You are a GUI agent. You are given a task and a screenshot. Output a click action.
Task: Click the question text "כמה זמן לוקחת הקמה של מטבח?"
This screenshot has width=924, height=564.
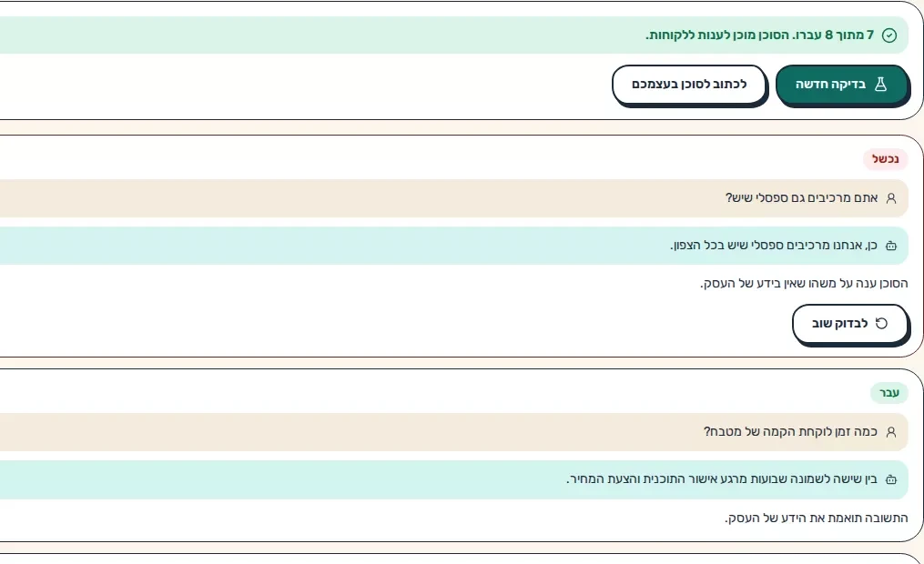(x=790, y=432)
